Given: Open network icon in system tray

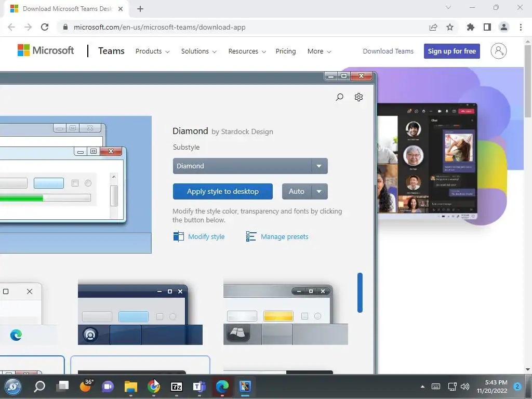Looking at the screenshot, I should (452, 387).
